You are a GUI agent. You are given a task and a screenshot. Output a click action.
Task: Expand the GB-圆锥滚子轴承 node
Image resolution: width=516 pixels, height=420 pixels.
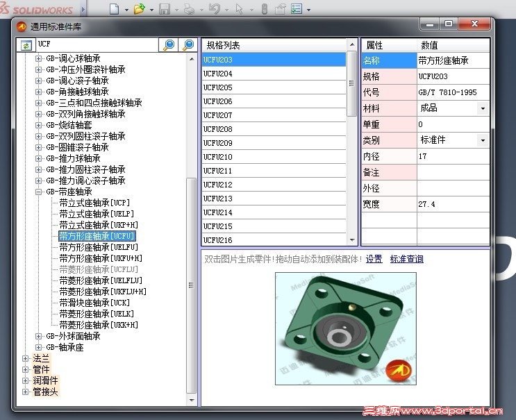point(38,147)
